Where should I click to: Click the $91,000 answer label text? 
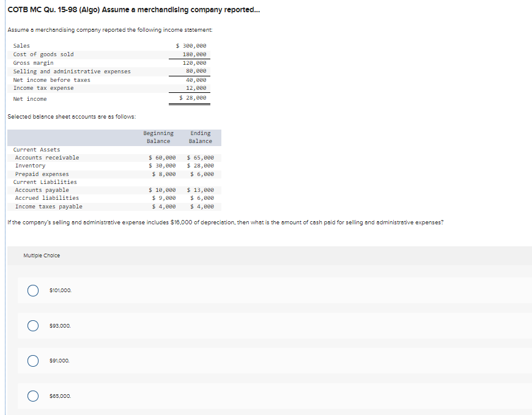coord(59,361)
